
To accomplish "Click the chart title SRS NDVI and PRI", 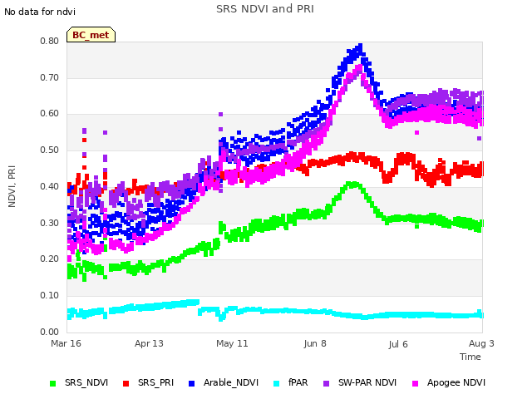I will point(265,8).
